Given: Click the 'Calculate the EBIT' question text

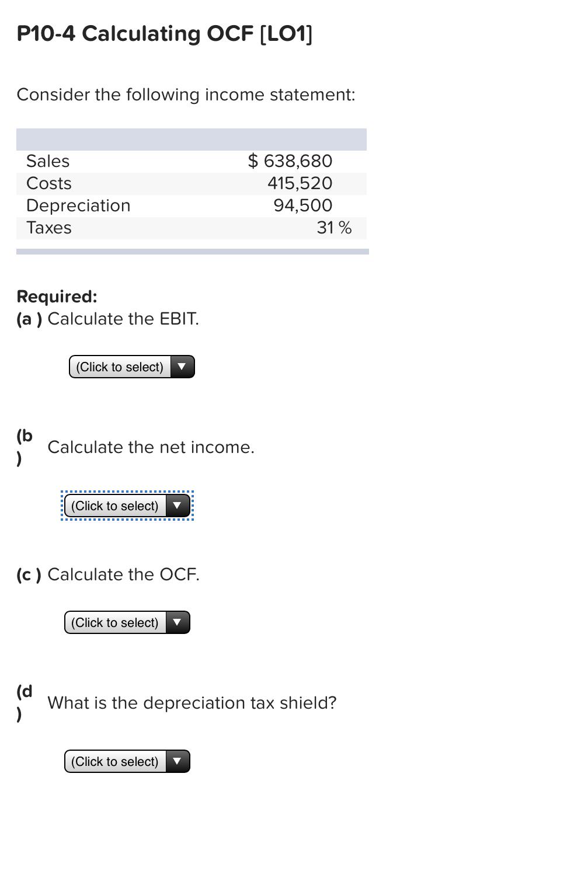Looking at the screenshot, I should point(123,319).
